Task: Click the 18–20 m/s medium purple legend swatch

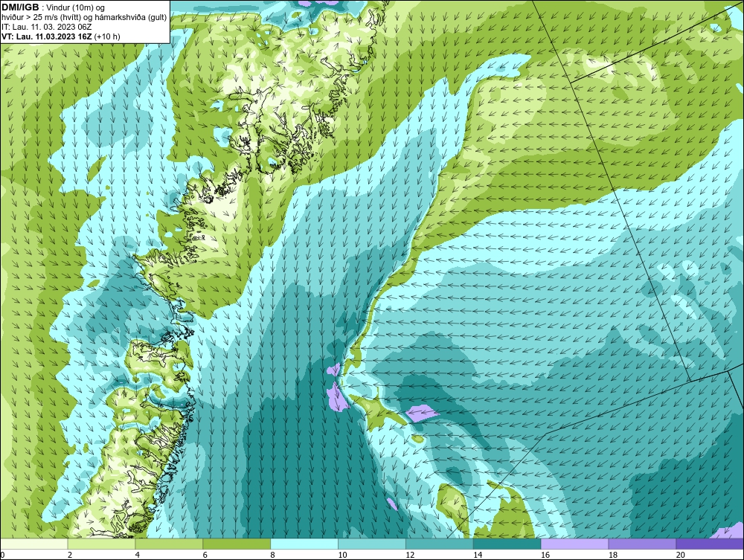Action: click(x=643, y=544)
